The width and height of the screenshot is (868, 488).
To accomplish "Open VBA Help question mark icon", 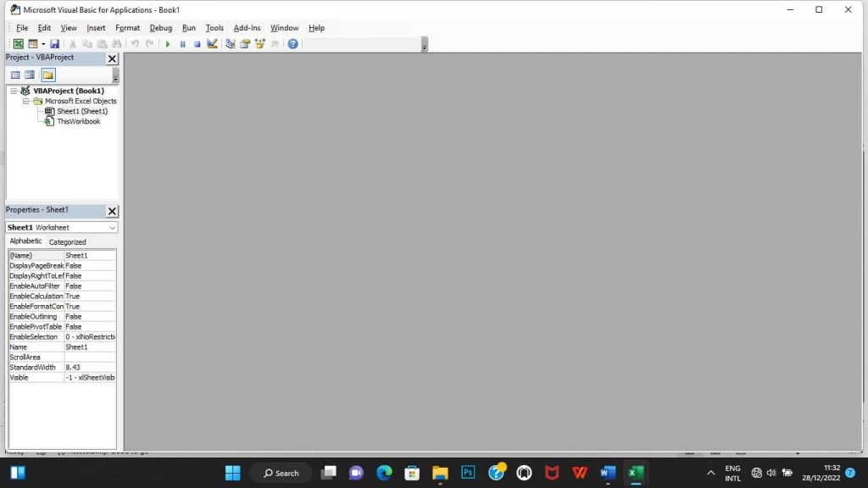I will point(292,44).
